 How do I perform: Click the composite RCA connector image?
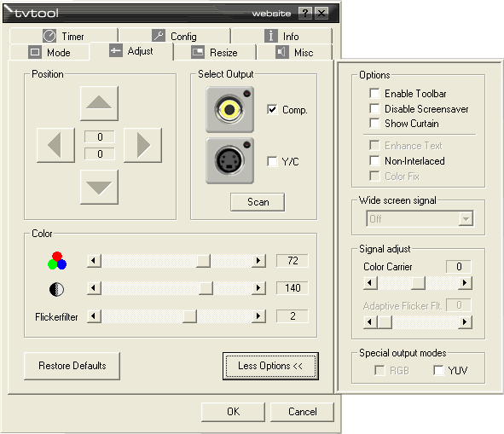pos(229,110)
